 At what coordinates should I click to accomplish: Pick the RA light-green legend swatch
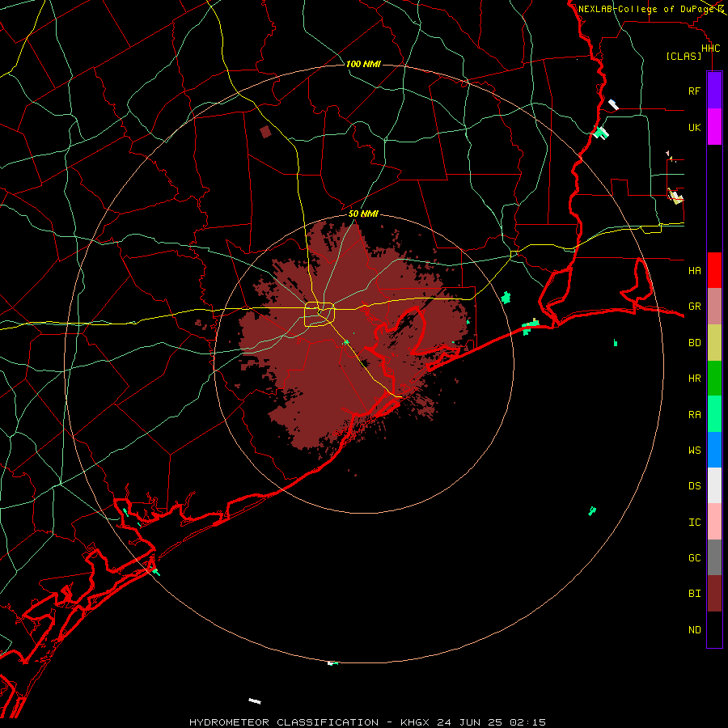tap(714, 414)
